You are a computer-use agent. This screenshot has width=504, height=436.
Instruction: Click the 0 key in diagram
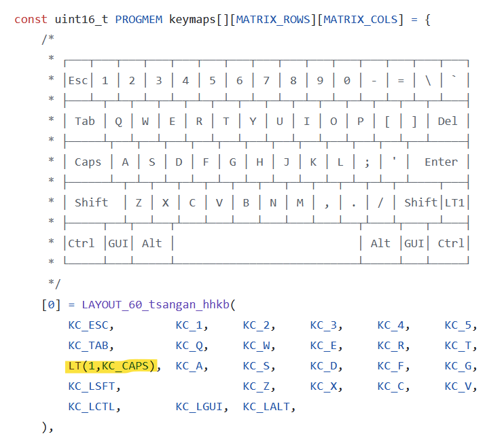[x=347, y=80]
